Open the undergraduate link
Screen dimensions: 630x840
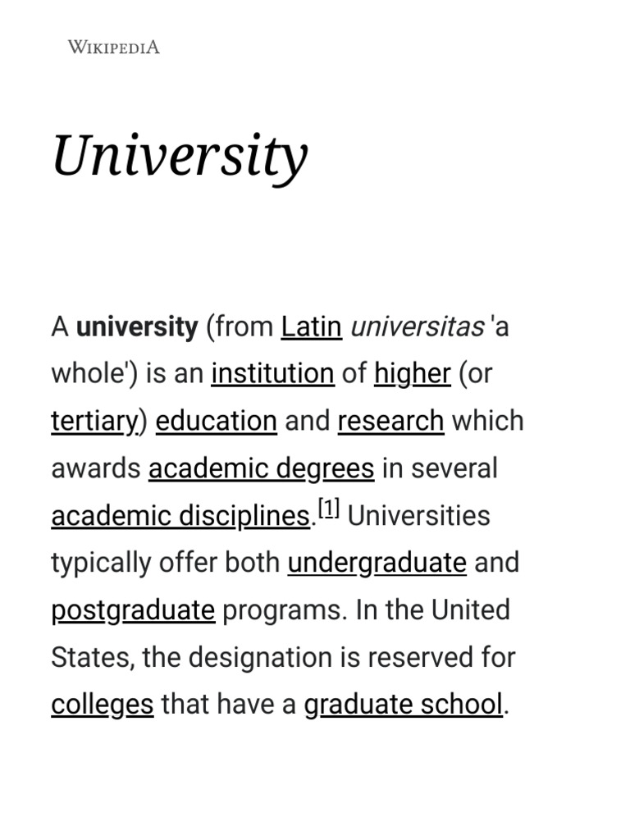pyautogui.click(x=377, y=563)
